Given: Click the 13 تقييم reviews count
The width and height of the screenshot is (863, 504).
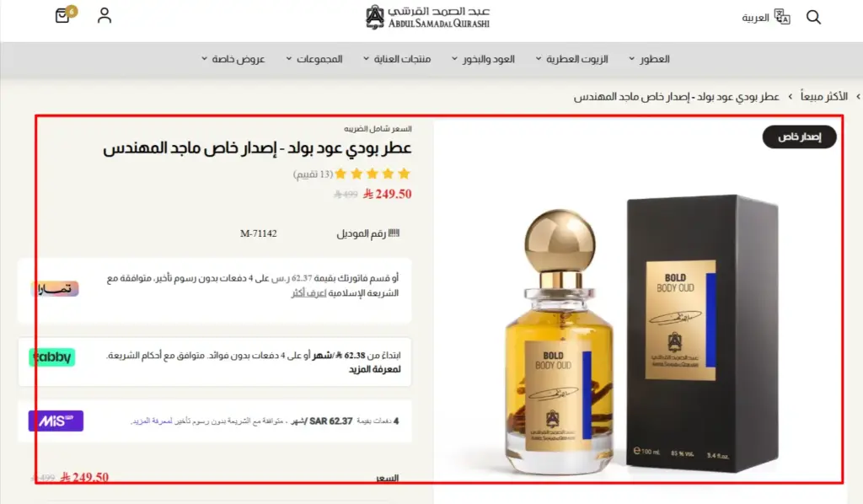Looking at the screenshot, I should (313, 174).
